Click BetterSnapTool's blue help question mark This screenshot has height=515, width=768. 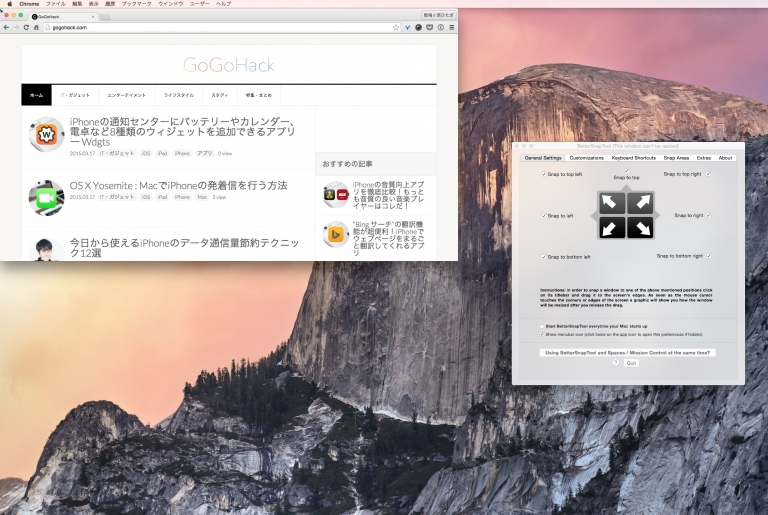(616, 363)
